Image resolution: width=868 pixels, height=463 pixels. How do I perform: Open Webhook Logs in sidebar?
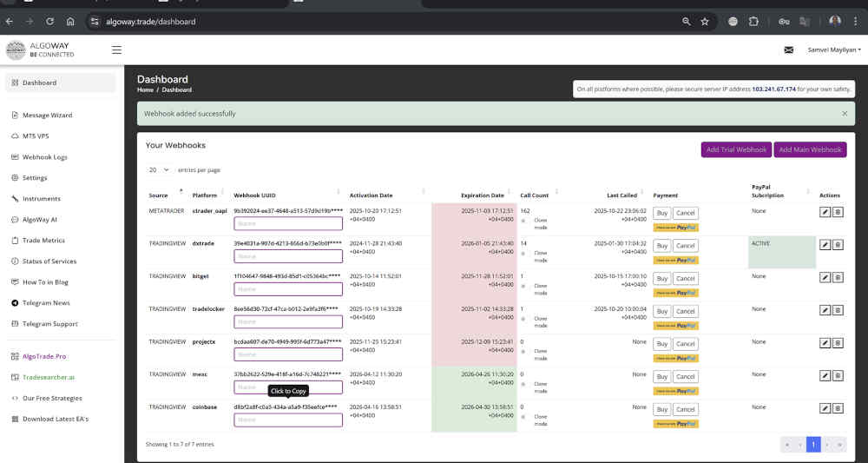click(39, 156)
